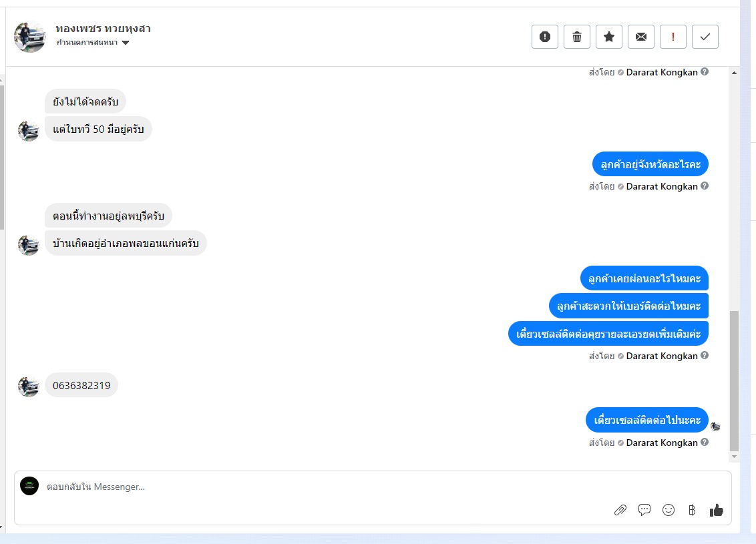
Task: Delete the conversation using trash icon
Action: click(x=577, y=37)
